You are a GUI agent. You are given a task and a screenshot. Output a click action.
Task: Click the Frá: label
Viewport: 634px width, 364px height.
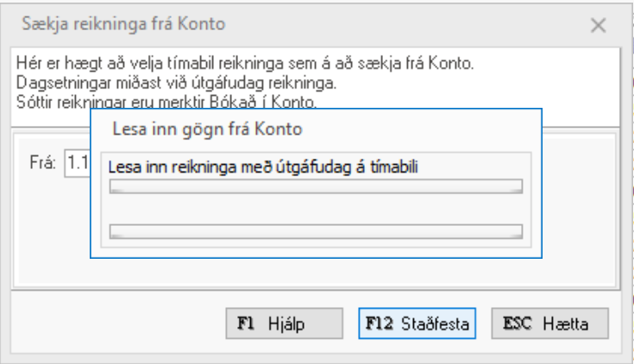[42, 162]
